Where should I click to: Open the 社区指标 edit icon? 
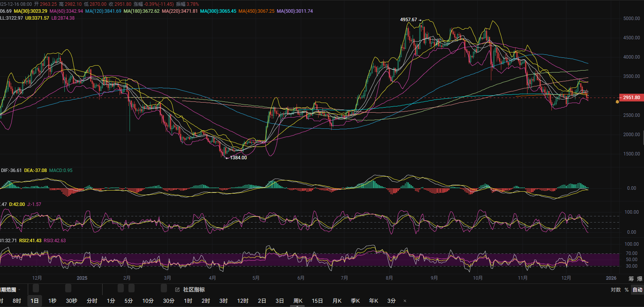pyautogui.click(x=177, y=290)
